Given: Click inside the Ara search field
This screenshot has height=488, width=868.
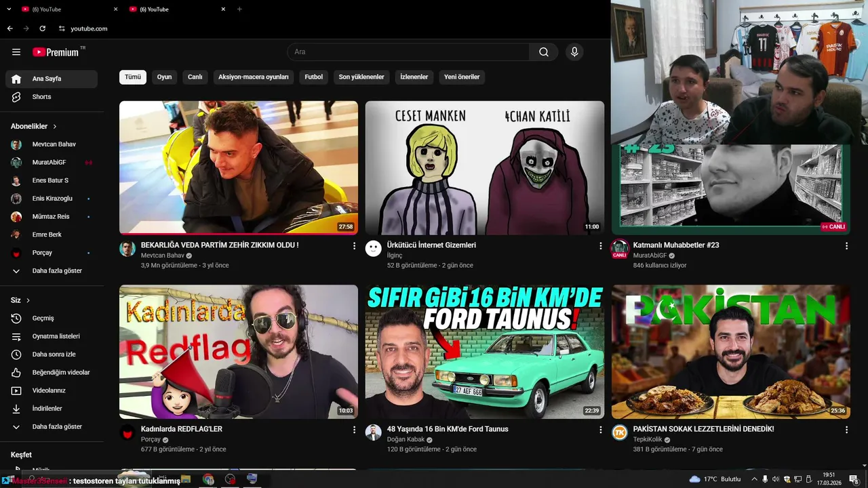Looking at the screenshot, I should click(408, 52).
